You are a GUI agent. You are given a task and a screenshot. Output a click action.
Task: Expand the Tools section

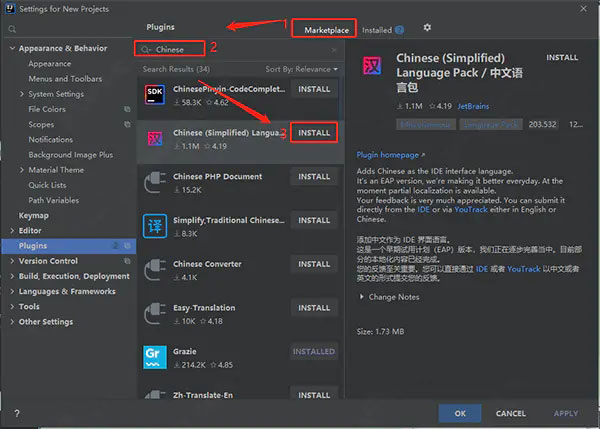click(x=12, y=307)
